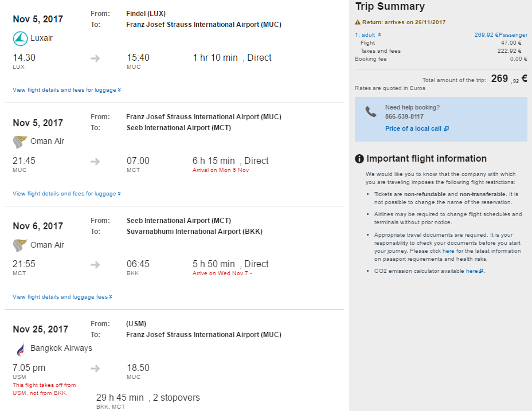Click '5 h 50 min, Direct' duration

point(230,264)
